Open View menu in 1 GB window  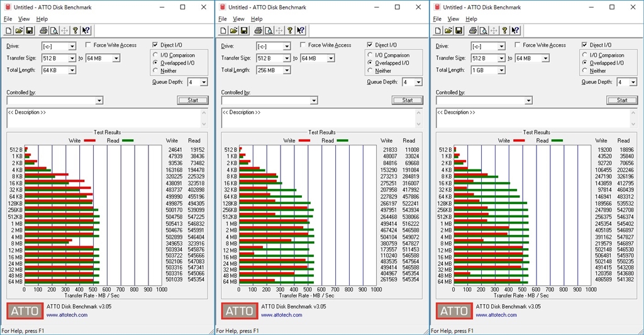coord(453,19)
